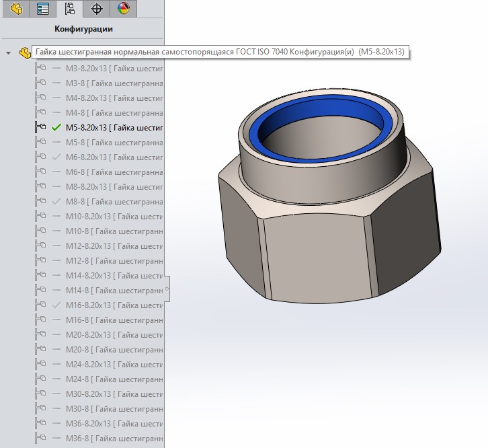Select the M24-8.20x13 configuration
The height and width of the screenshot is (448, 488).
111,364
